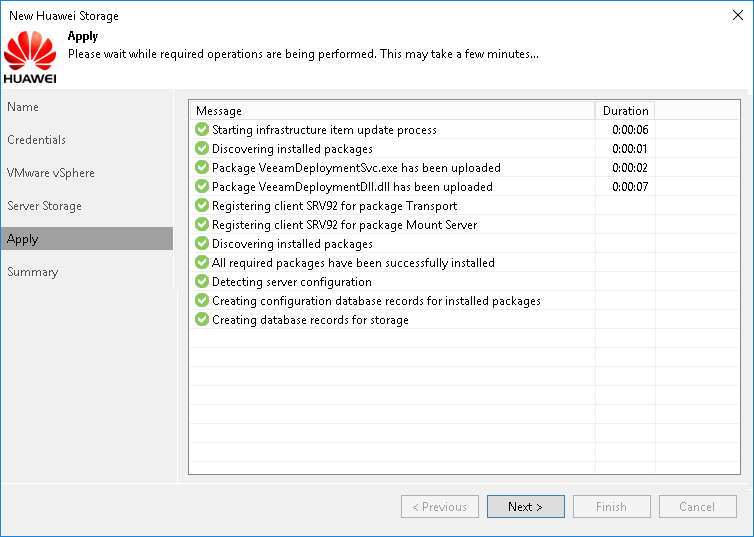Click green check beside Creating database records for storage
This screenshot has width=754, height=537.
[x=202, y=319]
